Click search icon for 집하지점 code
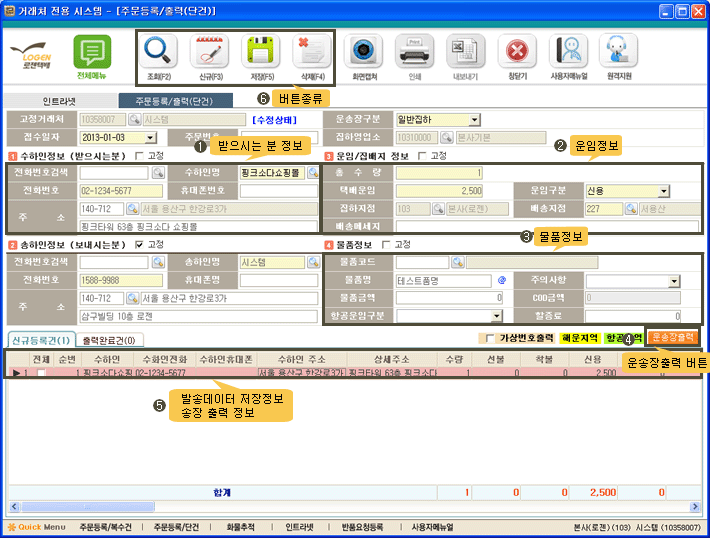 pos(438,209)
